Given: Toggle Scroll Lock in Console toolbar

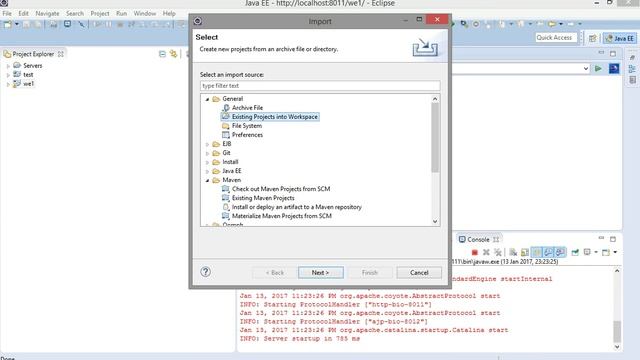Looking at the screenshot, I should click(525, 252).
